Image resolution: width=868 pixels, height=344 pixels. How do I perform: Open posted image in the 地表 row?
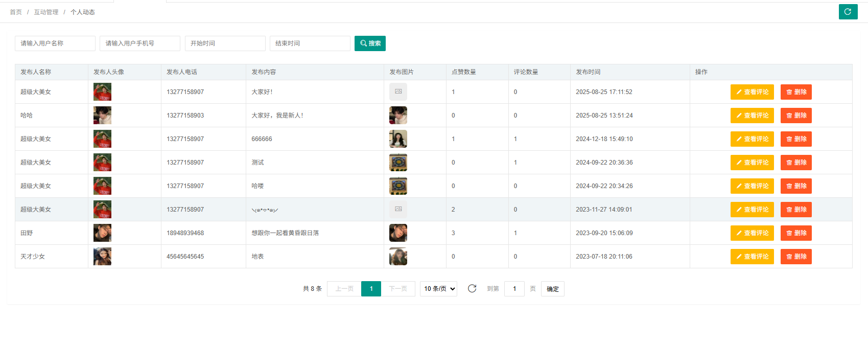(398, 257)
